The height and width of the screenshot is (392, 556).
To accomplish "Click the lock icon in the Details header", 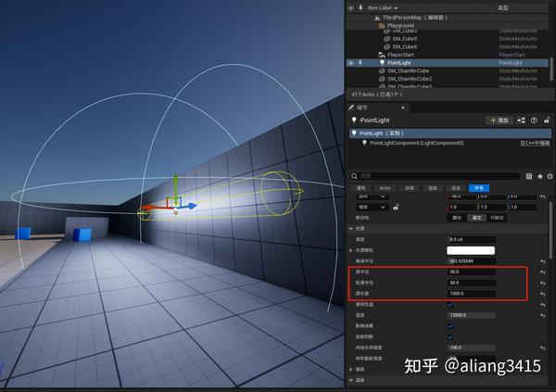I will click(547, 120).
